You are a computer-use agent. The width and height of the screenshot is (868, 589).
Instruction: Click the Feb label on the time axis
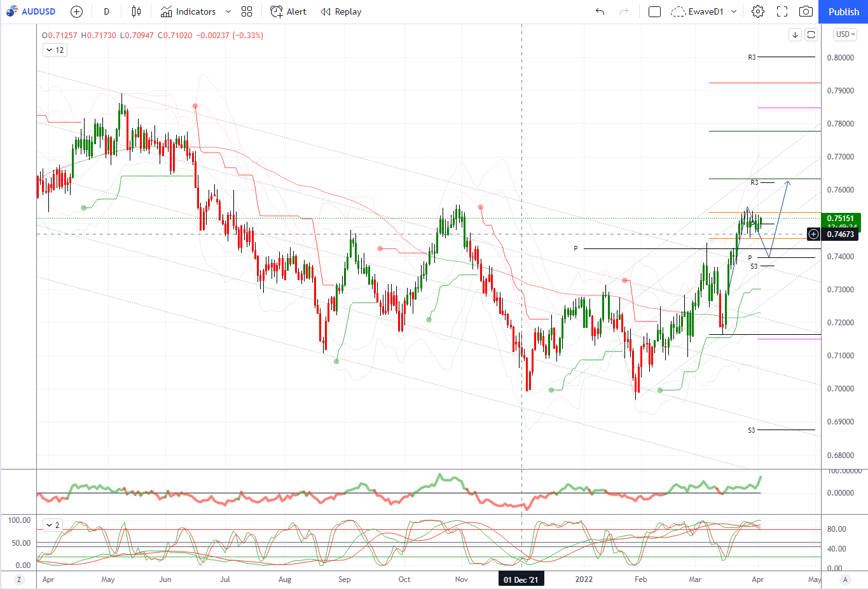(x=641, y=579)
